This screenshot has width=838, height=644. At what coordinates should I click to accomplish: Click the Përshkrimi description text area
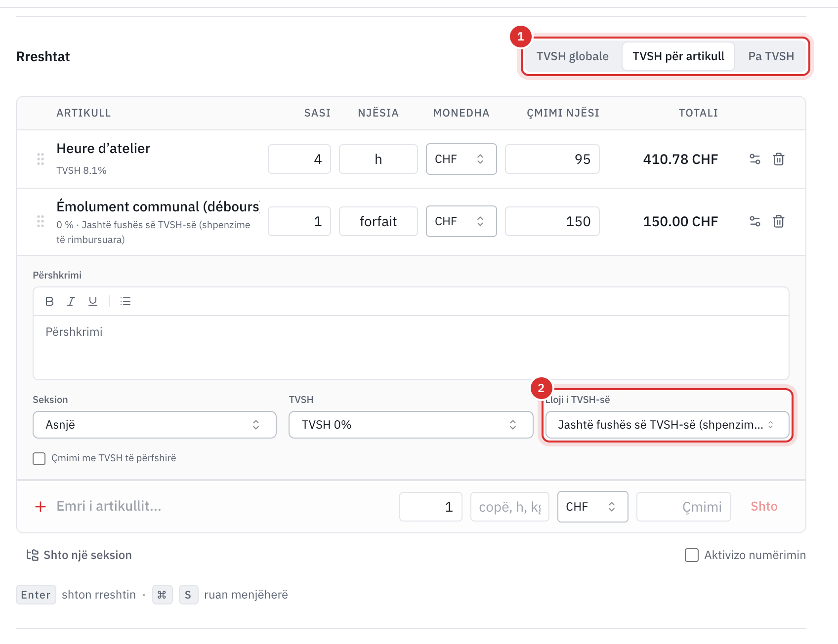(x=411, y=348)
